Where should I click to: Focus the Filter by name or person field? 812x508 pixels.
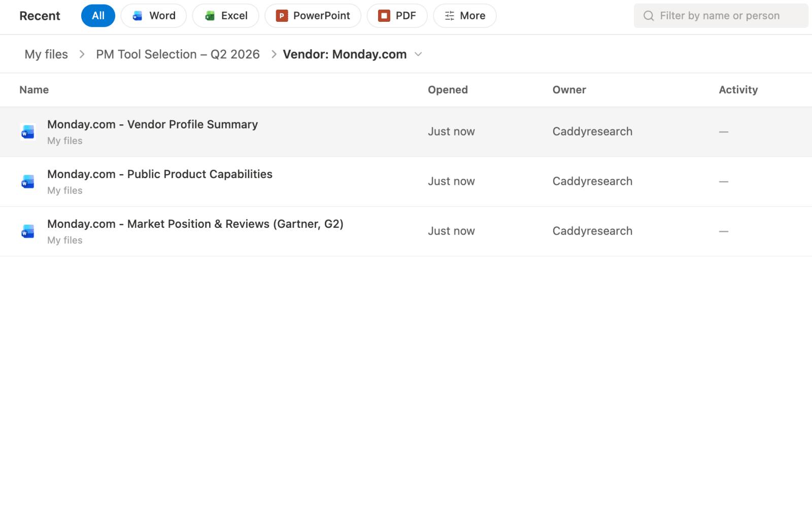pyautogui.click(x=721, y=16)
